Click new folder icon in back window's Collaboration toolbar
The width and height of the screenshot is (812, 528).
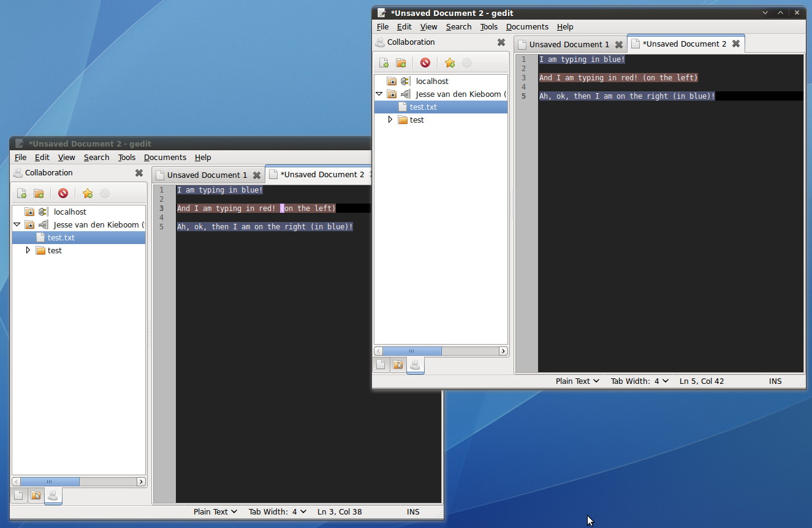pos(39,193)
